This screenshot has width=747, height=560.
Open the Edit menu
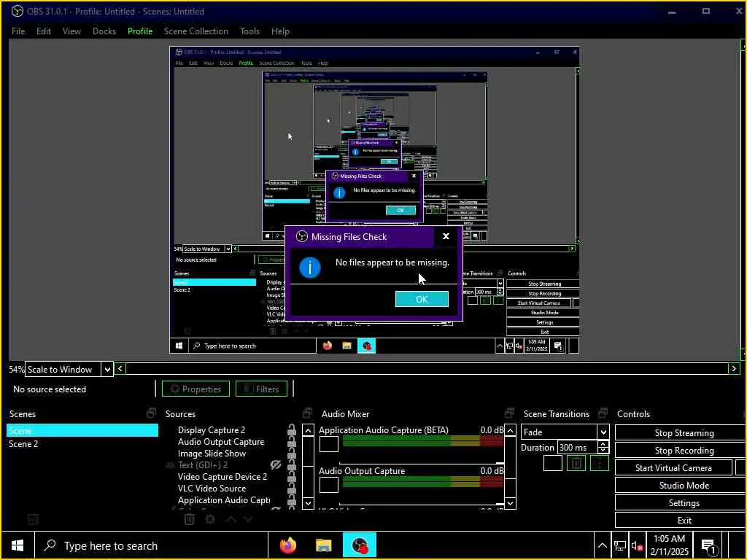43,31
